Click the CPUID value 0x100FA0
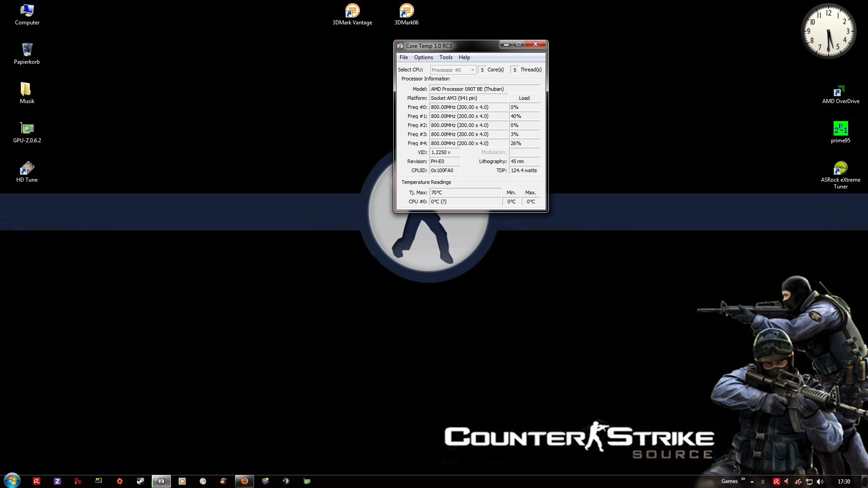This screenshot has width=868, height=488. point(445,170)
